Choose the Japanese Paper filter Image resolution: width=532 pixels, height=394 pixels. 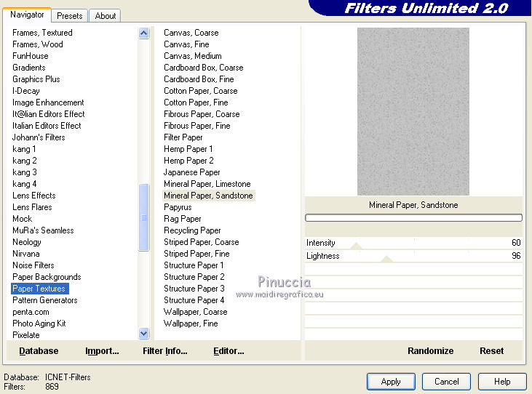(x=191, y=172)
